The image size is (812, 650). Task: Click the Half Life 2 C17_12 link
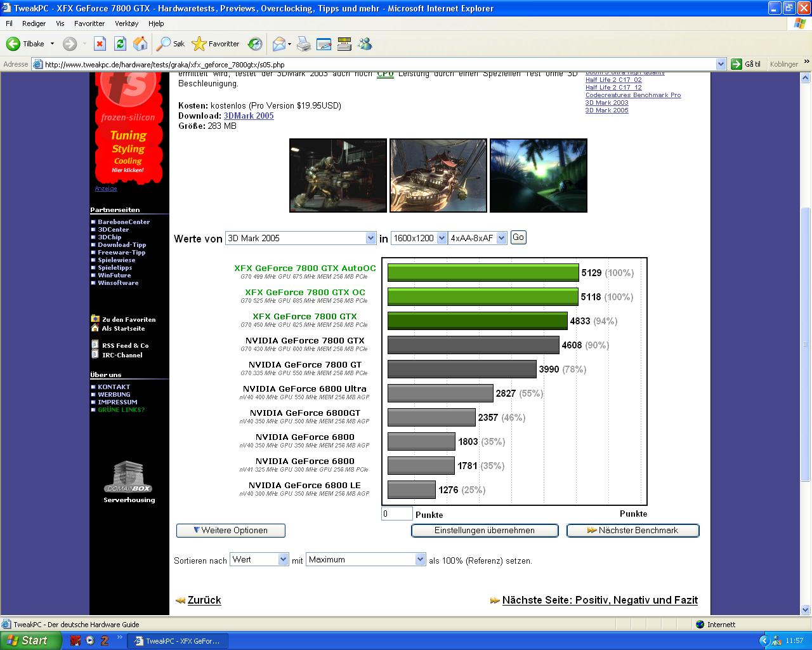tap(613, 88)
